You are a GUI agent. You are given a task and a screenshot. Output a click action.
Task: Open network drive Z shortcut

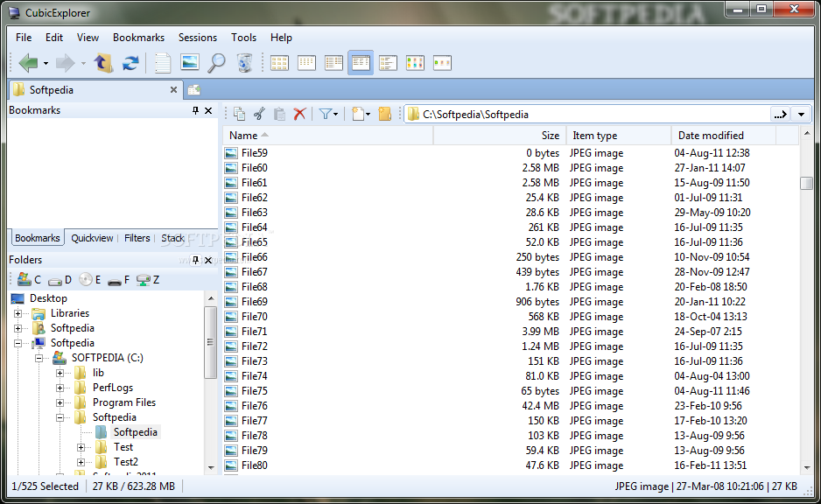148,280
